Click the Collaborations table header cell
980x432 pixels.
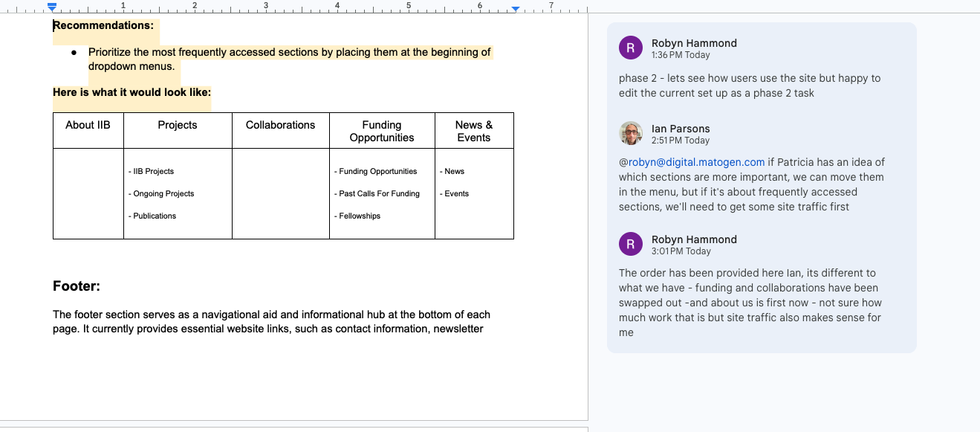[280, 125]
